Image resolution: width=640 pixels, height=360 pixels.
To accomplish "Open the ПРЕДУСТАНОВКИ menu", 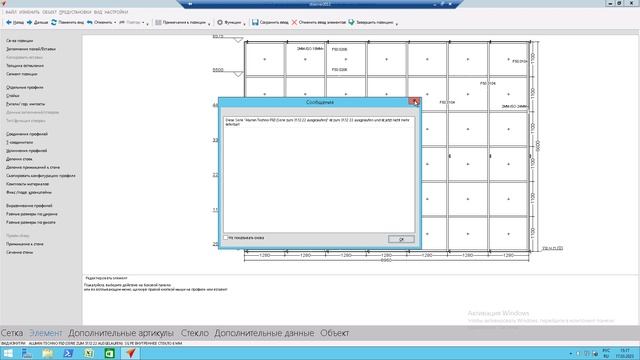I will point(75,12).
